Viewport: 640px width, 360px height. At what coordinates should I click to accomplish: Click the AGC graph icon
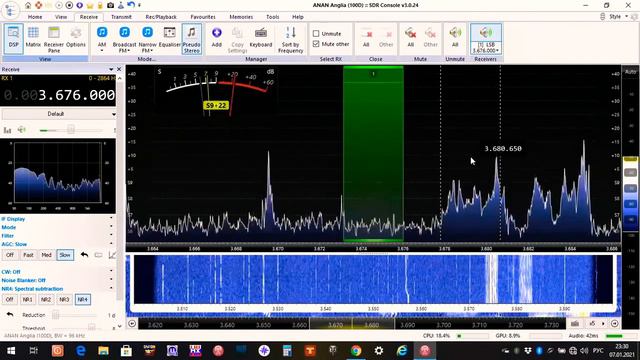pos(112,255)
